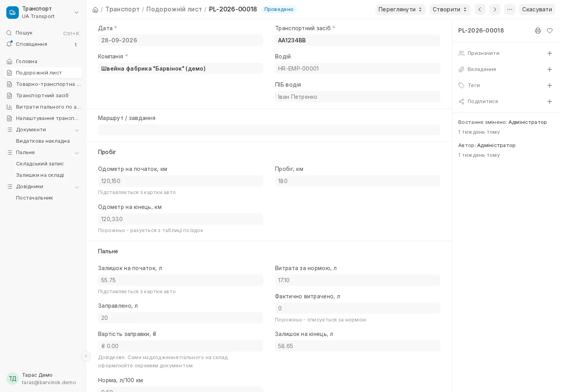Screen dimensions: 565x392
Task: Open the three-dots more actions menu
Action: pos(510,9)
